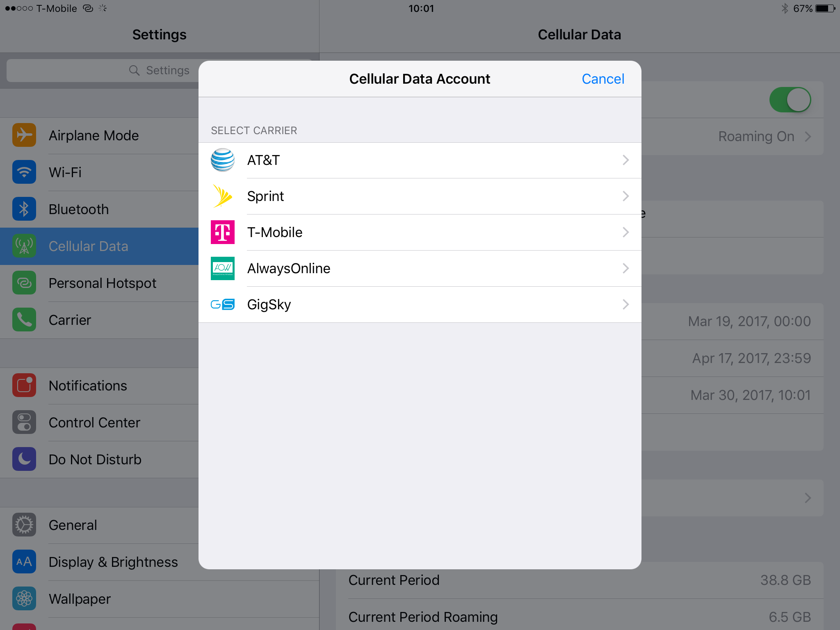
Task: Tap the green AlwaysOnline logo icon
Action: 223,268
